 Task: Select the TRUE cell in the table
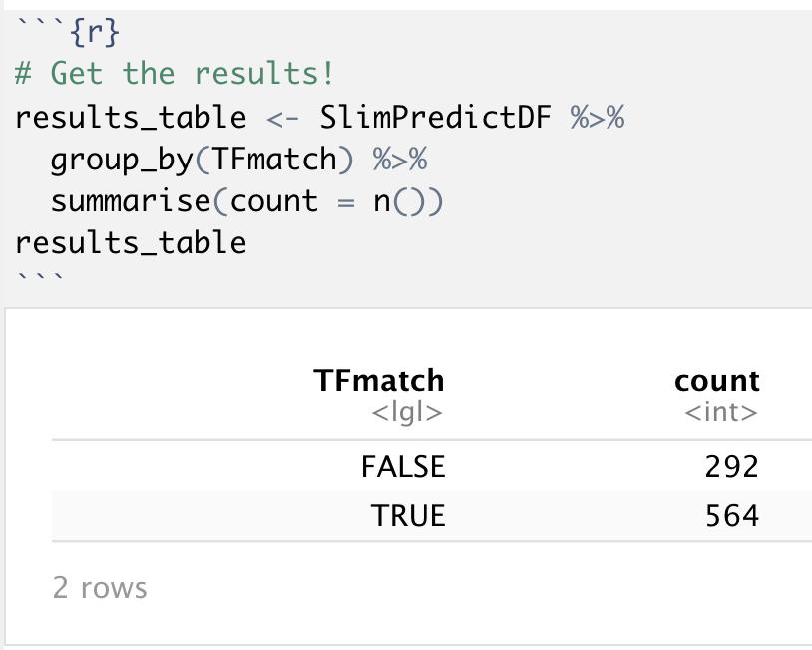[x=407, y=516]
